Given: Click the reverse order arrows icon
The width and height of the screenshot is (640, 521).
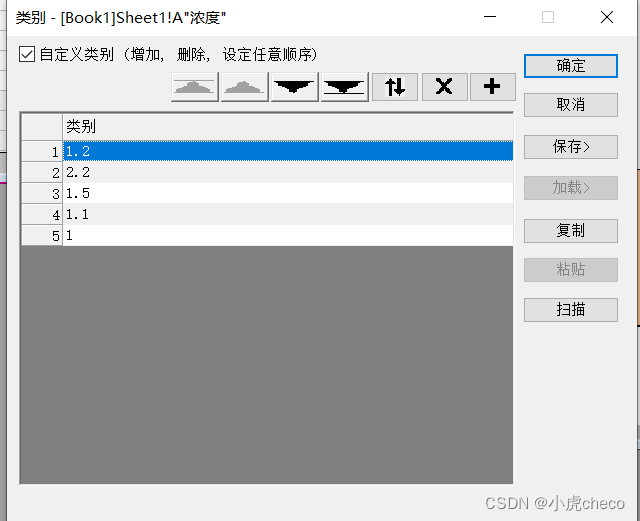Looking at the screenshot, I should click(x=395, y=87).
